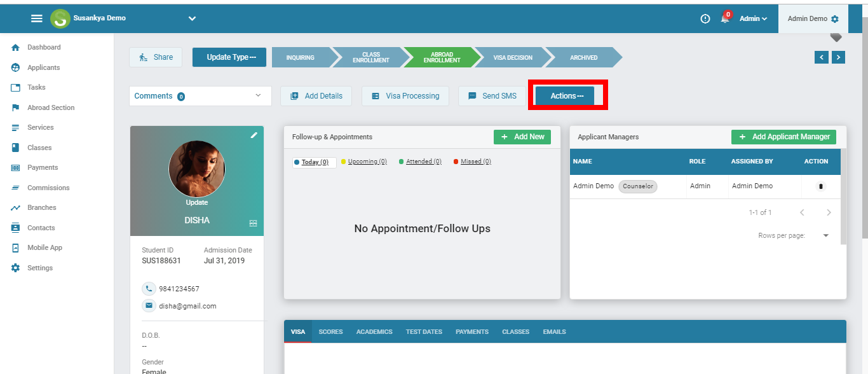Expand the Comments dropdown
The height and width of the screenshot is (374, 868).
258,95
